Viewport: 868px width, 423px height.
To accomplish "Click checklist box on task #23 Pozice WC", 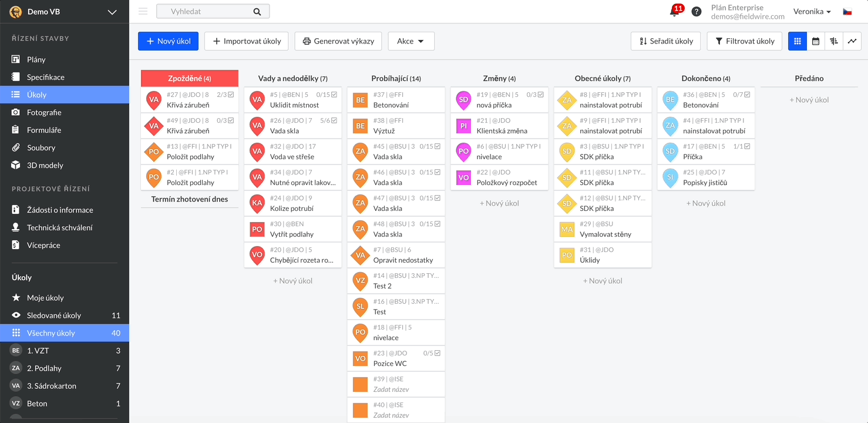I will pyautogui.click(x=438, y=353).
